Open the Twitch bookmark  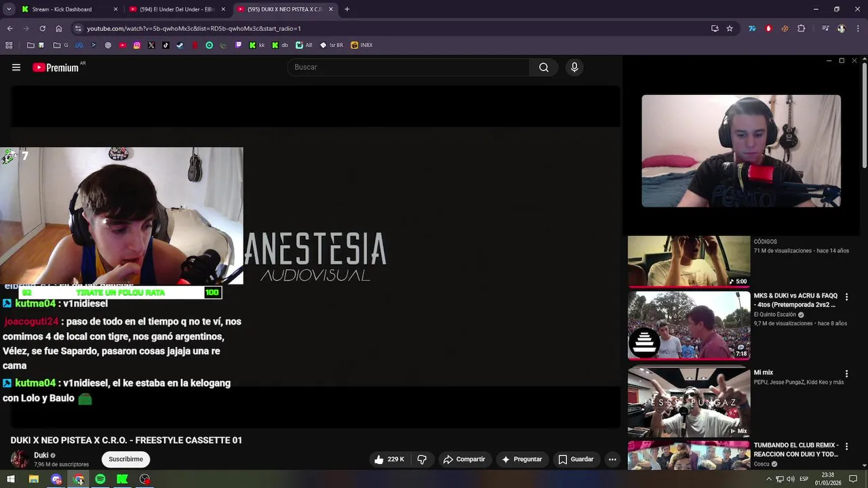point(239,45)
